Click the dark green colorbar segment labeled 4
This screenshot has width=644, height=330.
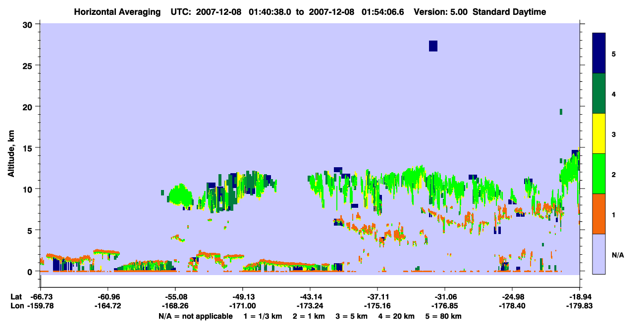[599, 94]
